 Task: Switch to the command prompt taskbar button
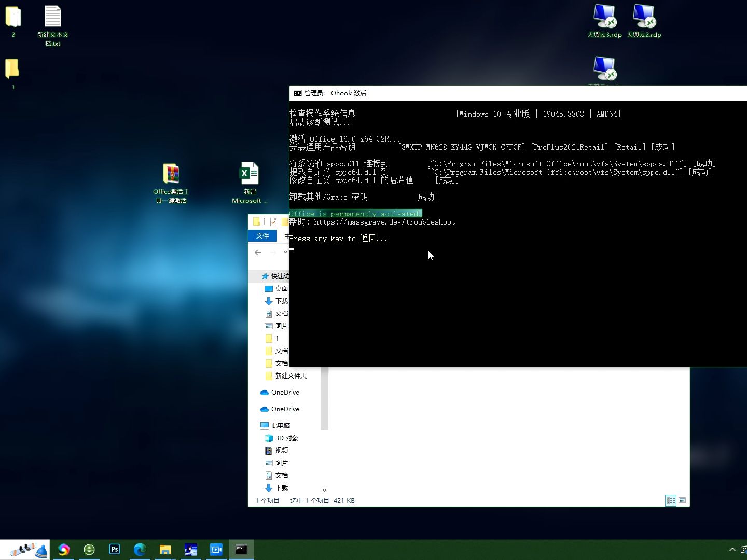coord(241,550)
